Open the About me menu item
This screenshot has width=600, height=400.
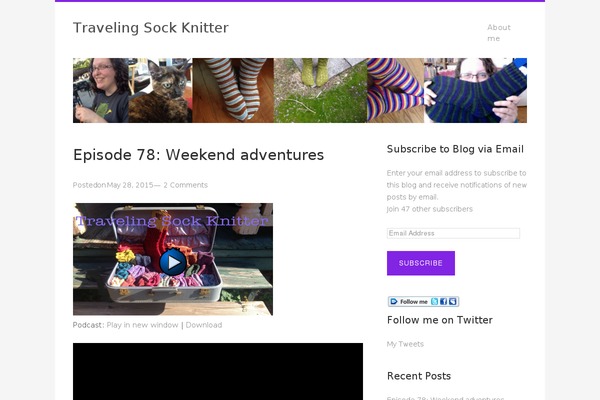pos(499,33)
